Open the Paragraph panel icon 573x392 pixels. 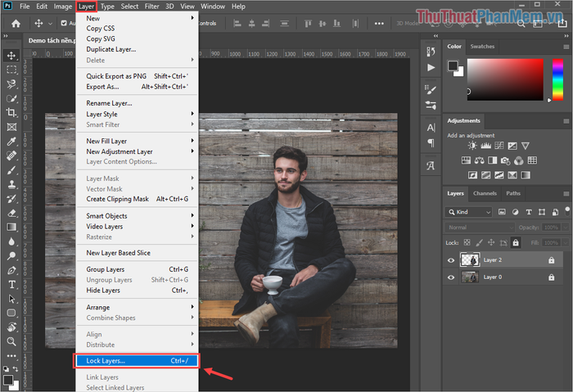(431, 143)
